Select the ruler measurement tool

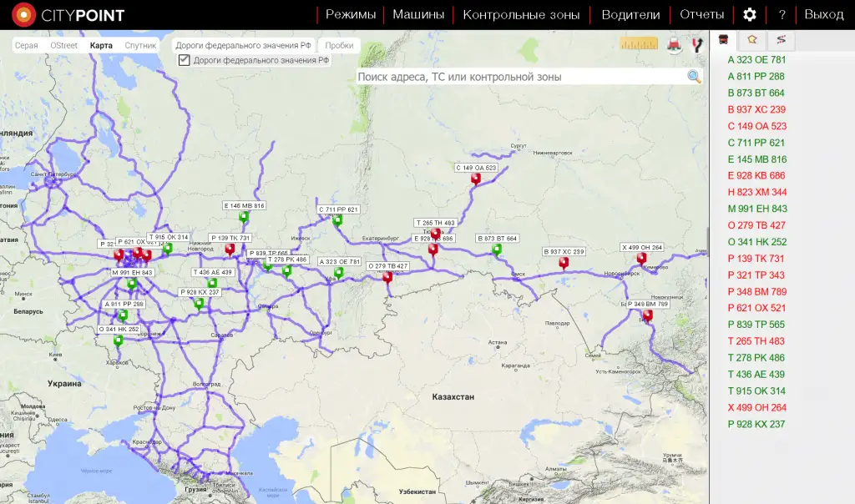pos(639,44)
